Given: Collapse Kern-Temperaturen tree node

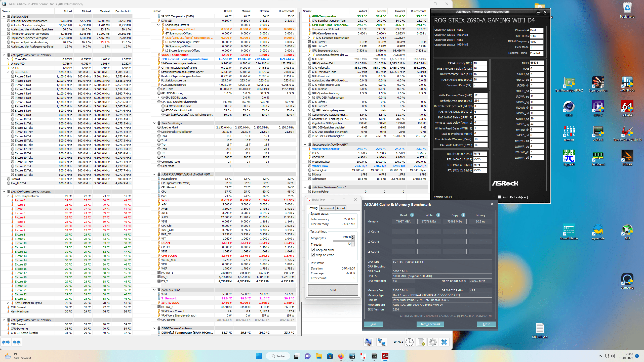Looking at the screenshot, I should [8, 196].
